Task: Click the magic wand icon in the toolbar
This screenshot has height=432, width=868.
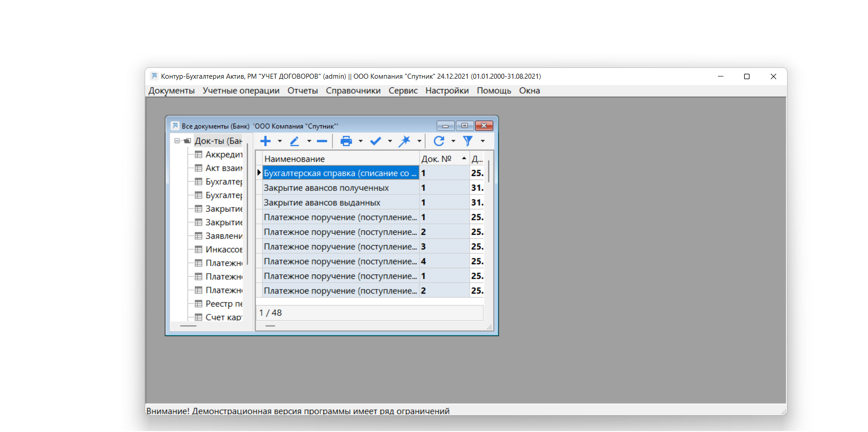Action: pos(405,141)
